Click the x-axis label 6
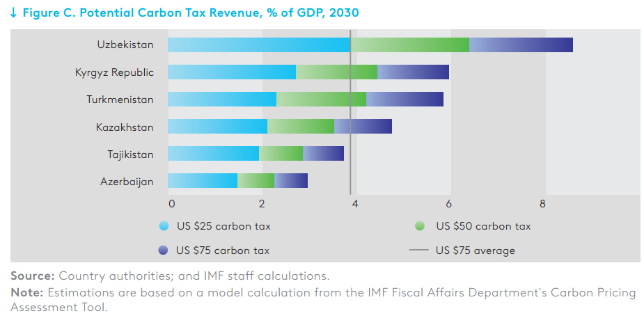 tap(448, 204)
